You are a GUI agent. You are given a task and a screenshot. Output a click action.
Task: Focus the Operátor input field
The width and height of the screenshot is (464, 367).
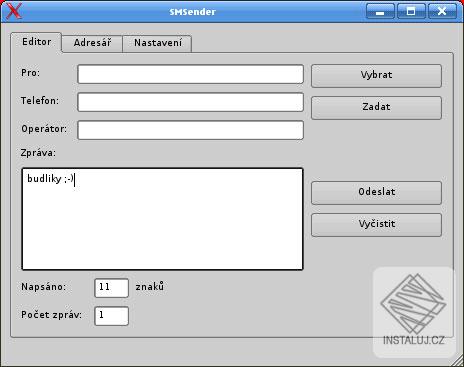point(190,130)
